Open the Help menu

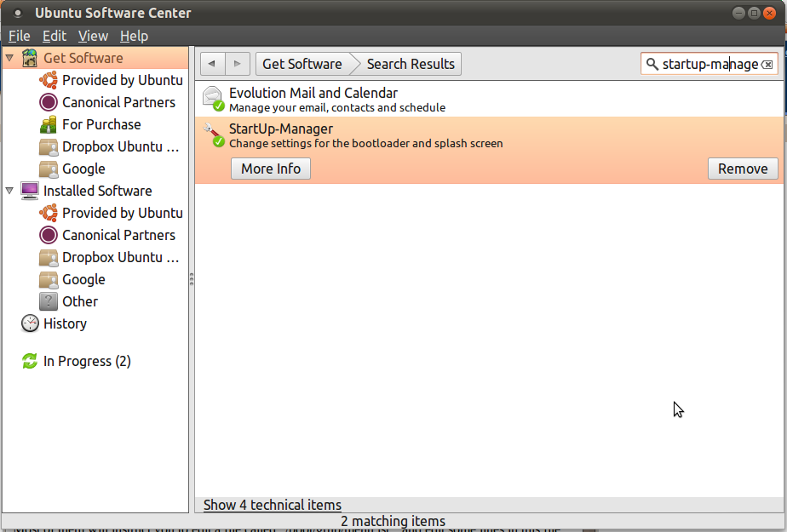pyautogui.click(x=134, y=36)
